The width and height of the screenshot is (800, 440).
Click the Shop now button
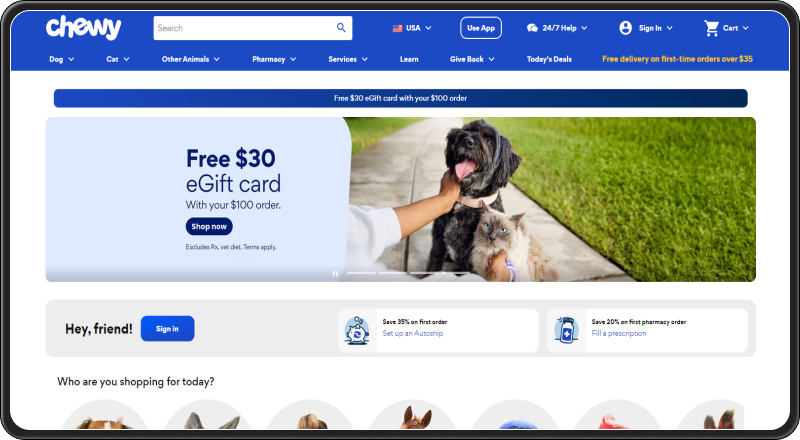[x=209, y=227]
